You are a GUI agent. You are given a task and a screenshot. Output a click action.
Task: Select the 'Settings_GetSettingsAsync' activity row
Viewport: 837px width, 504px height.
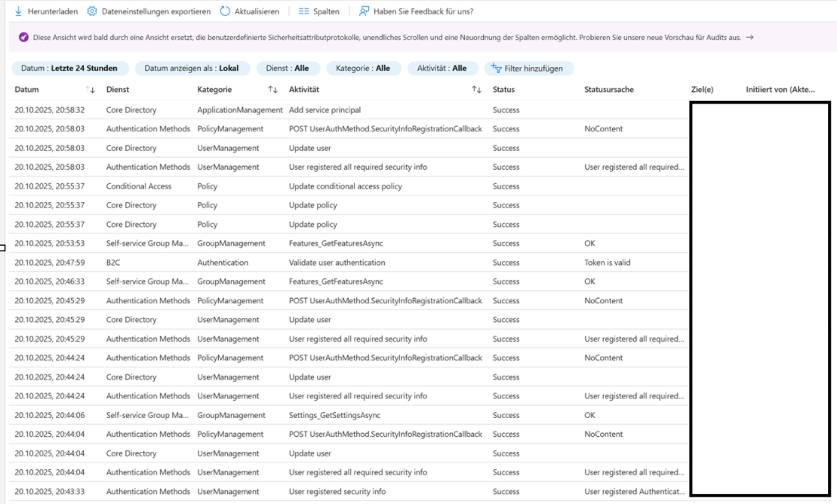pyautogui.click(x=334, y=416)
